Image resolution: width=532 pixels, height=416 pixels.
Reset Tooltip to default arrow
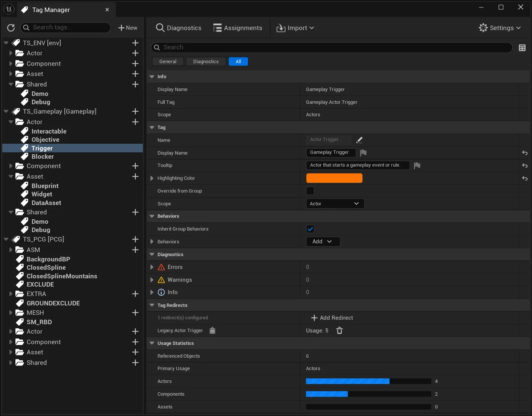tap(525, 165)
